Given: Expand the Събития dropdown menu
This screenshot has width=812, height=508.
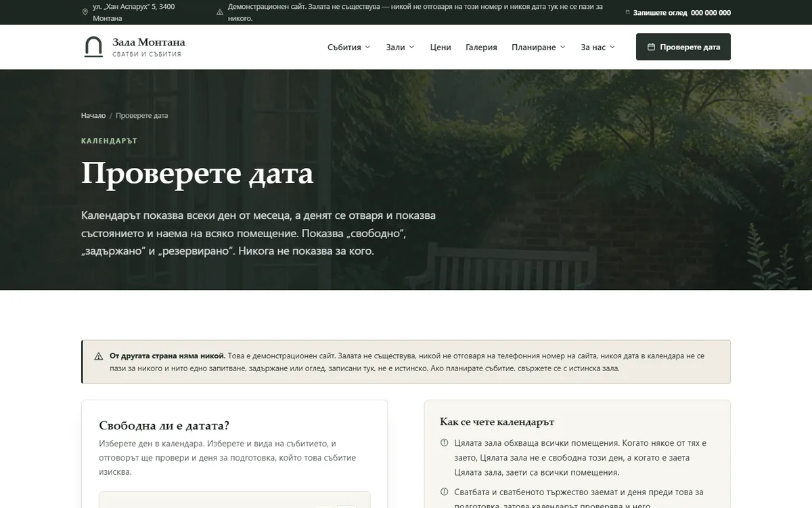Looking at the screenshot, I should click(x=349, y=47).
